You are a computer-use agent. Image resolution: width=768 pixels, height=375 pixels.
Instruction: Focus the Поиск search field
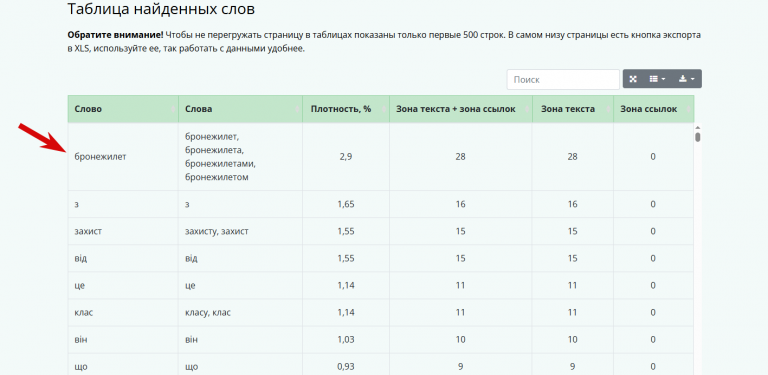563,79
